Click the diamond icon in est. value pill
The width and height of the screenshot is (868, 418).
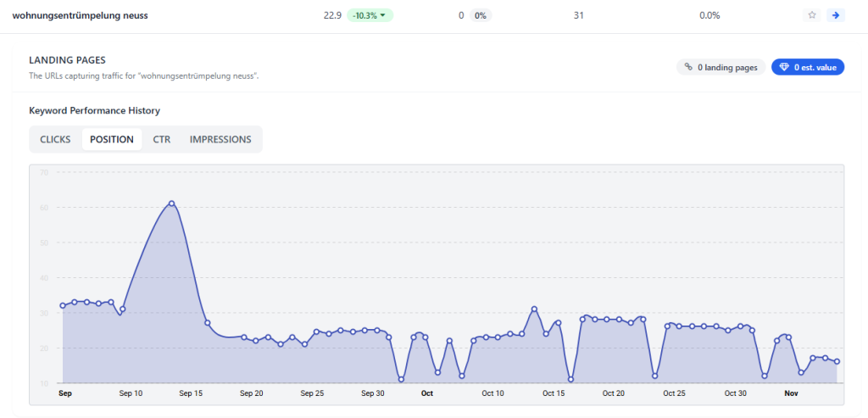[784, 67]
